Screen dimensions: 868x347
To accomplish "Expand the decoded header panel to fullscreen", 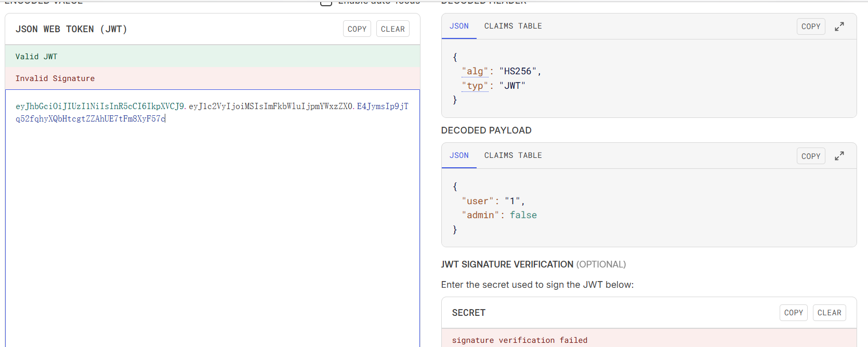I will (x=839, y=26).
